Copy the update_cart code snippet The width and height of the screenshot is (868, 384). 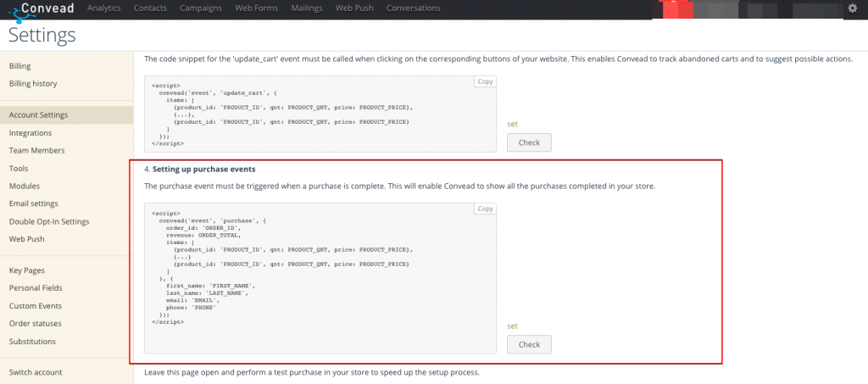tap(485, 81)
